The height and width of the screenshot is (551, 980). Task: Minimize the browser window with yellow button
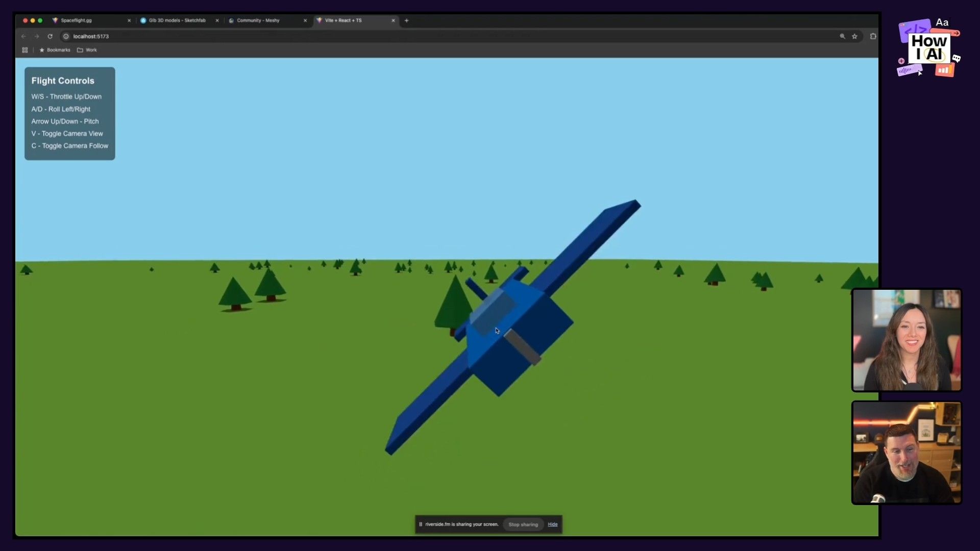(33, 20)
